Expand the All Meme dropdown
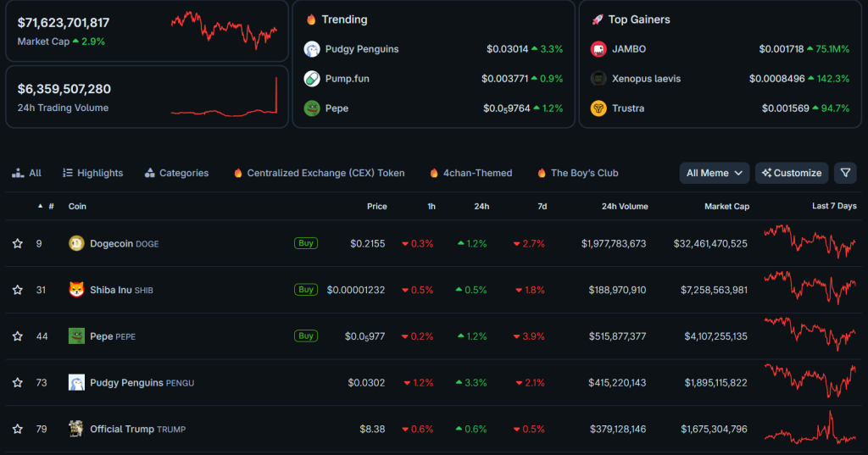 coord(714,173)
